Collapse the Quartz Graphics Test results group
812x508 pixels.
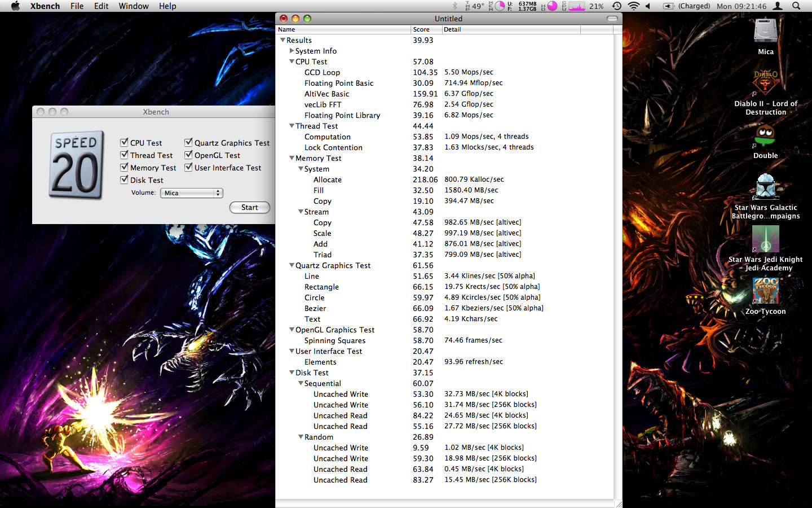pos(292,265)
